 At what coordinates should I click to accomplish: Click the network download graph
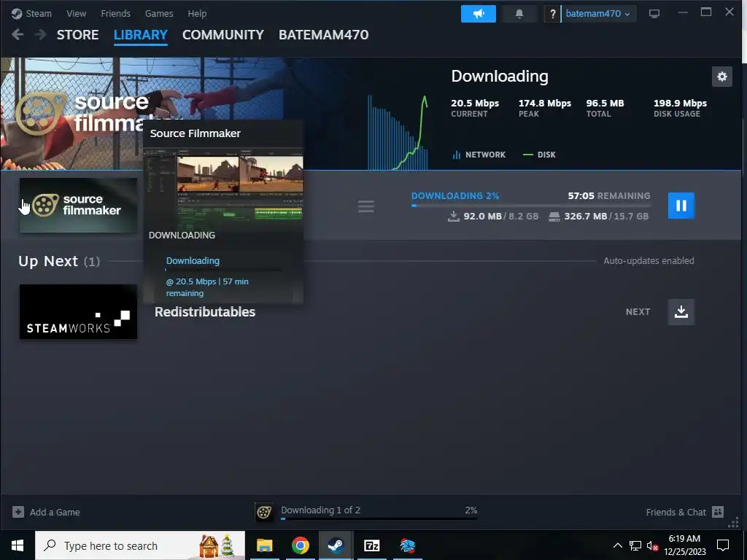398,131
